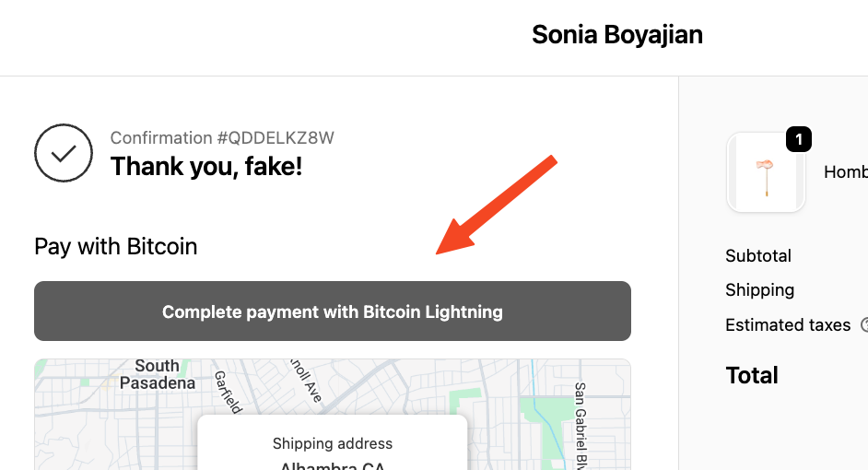The width and height of the screenshot is (868, 470).
Task: Click the Confirmation #QDDELKZ8W text
Action: [x=222, y=138]
